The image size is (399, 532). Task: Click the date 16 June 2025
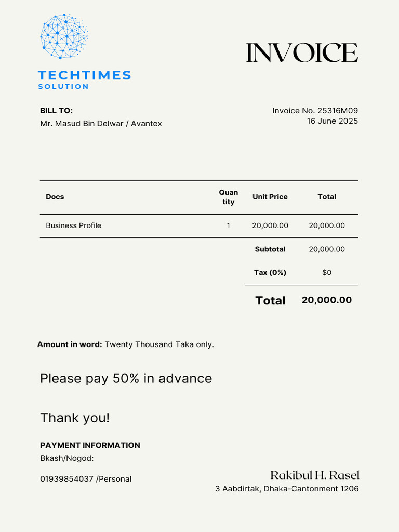click(x=332, y=121)
